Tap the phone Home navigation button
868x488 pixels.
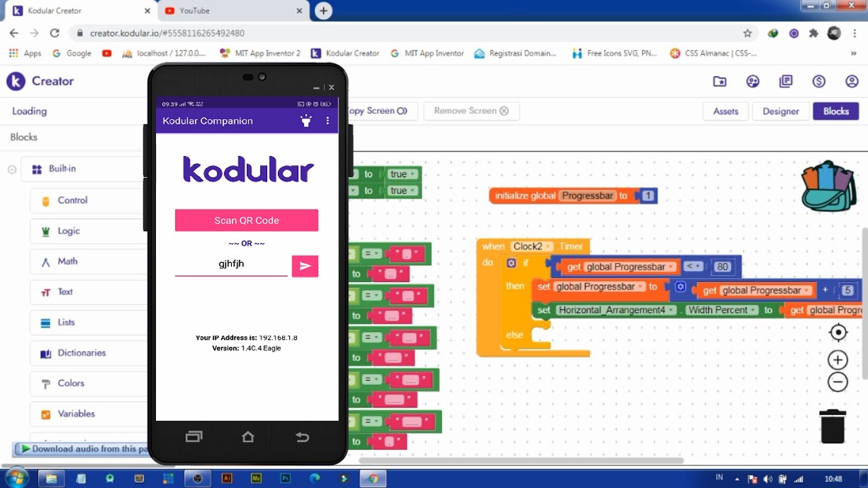point(248,437)
